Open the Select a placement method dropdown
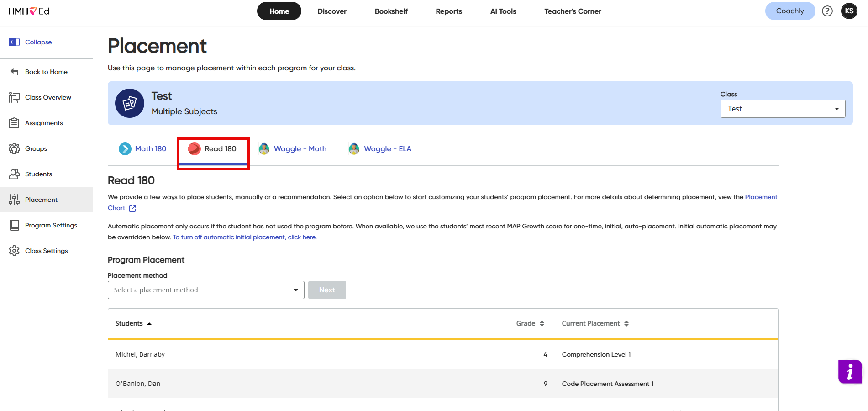 pyautogui.click(x=206, y=290)
